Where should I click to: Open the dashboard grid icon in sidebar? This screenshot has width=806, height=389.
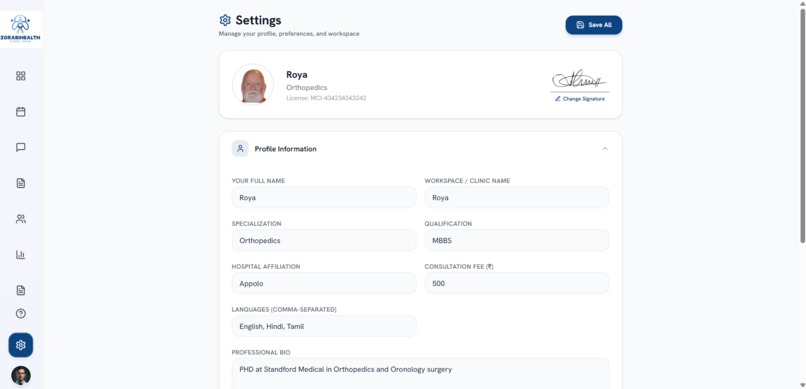[x=21, y=76]
